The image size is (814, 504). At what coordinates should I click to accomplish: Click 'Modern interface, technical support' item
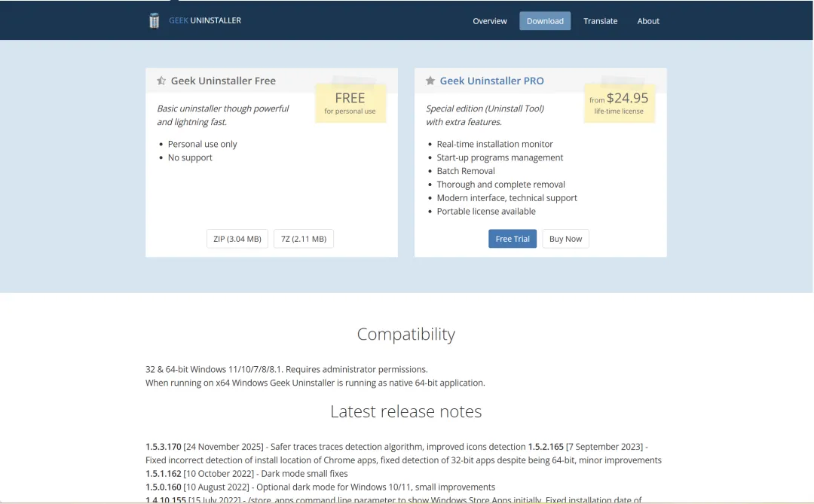506,198
